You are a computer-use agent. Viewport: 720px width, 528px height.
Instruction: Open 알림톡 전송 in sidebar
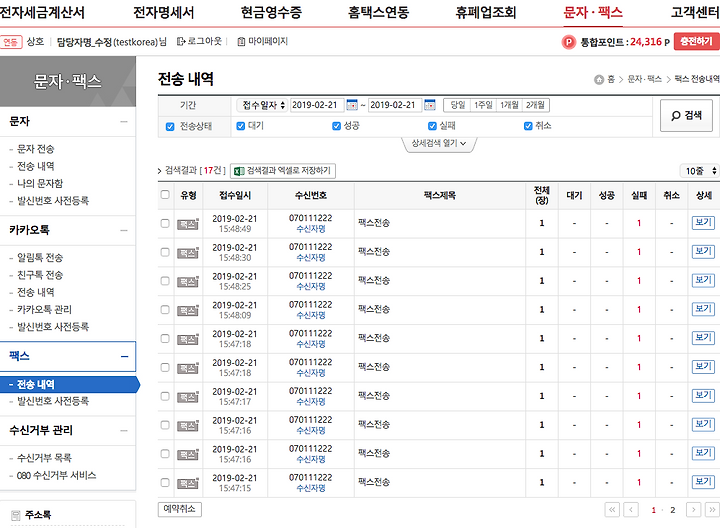(x=40, y=258)
